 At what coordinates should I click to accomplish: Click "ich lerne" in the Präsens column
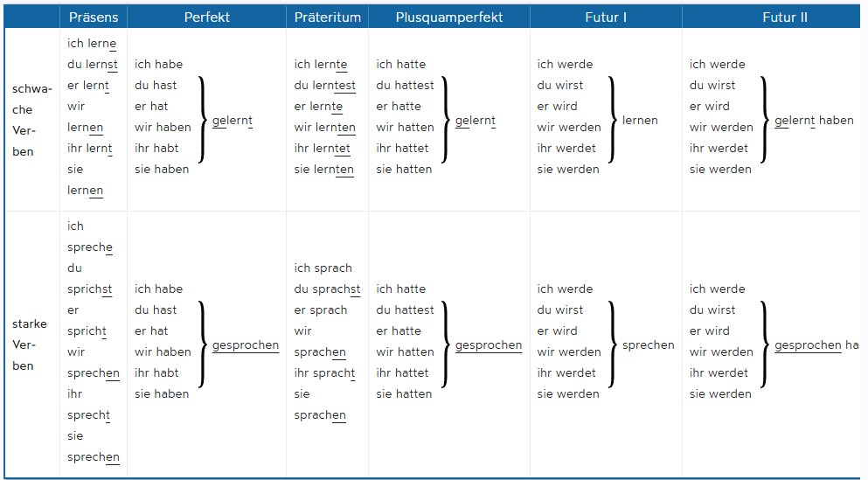(x=92, y=44)
